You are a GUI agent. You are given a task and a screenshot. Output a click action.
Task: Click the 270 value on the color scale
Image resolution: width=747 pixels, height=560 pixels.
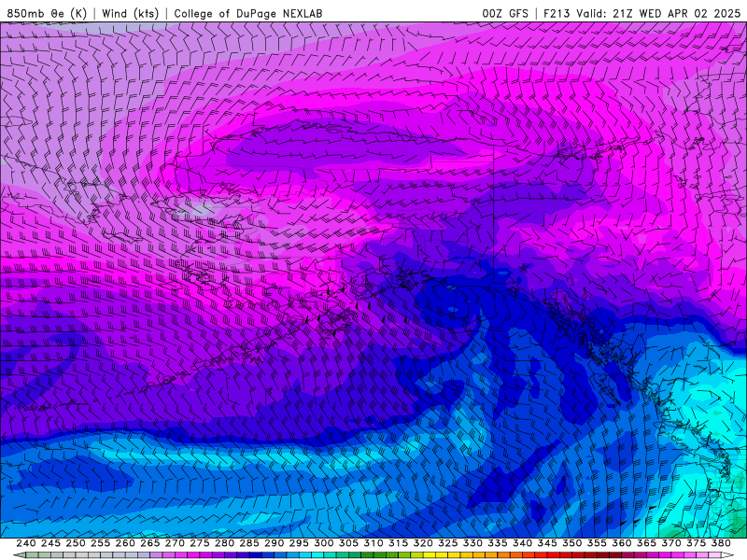tap(175, 543)
